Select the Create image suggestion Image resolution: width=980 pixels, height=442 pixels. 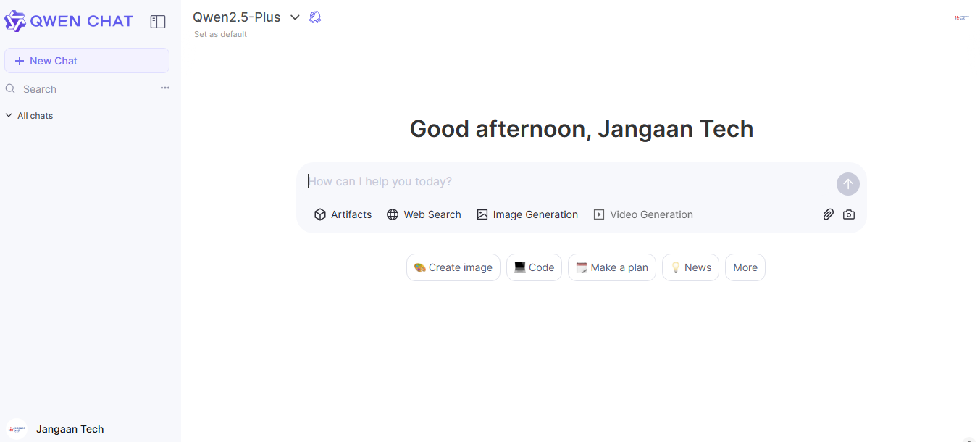click(453, 267)
